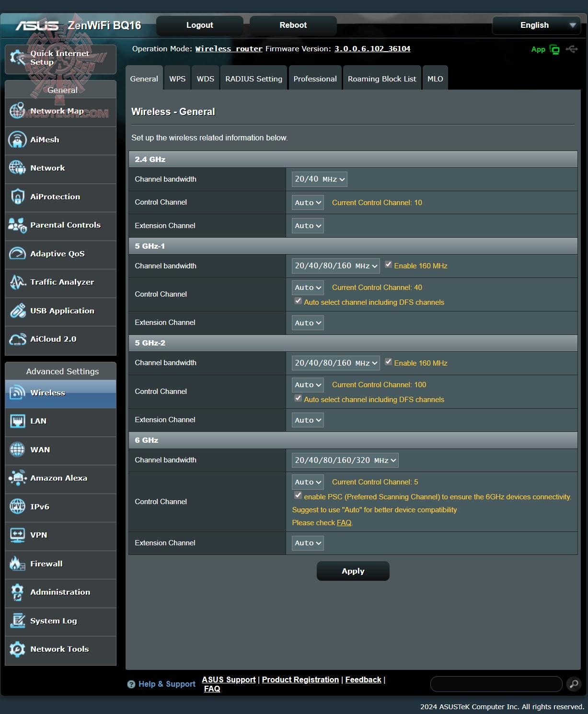Open the USB Application icon
Viewport: 588px width, 714px height.
[18, 311]
